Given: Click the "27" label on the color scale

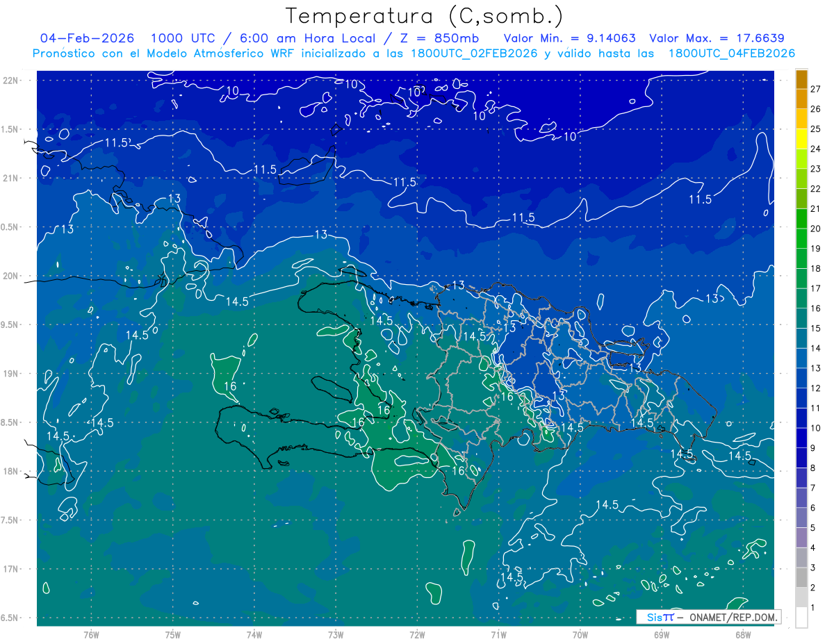Looking at the screenshot, I should tap(815, 89).
